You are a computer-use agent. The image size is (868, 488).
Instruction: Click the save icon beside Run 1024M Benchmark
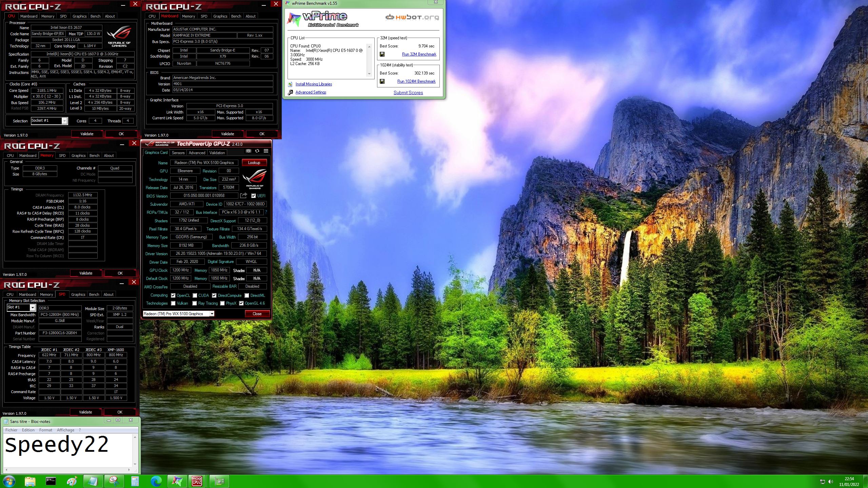[382, 81]
